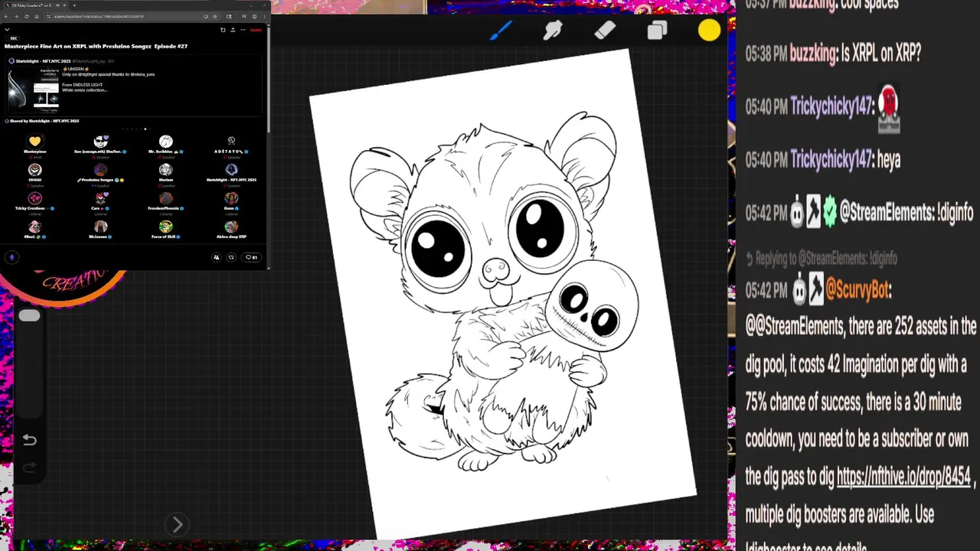Click the sidebar brush slider handle
Viewport: 980px width, 551px height.
click(29, 316)
